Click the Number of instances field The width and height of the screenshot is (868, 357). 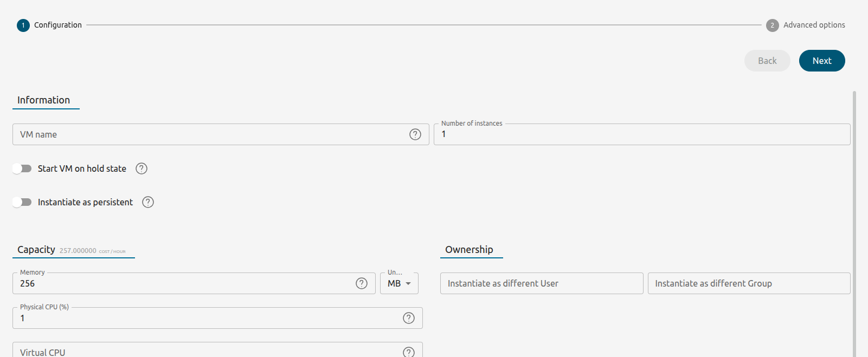point(641,134)
